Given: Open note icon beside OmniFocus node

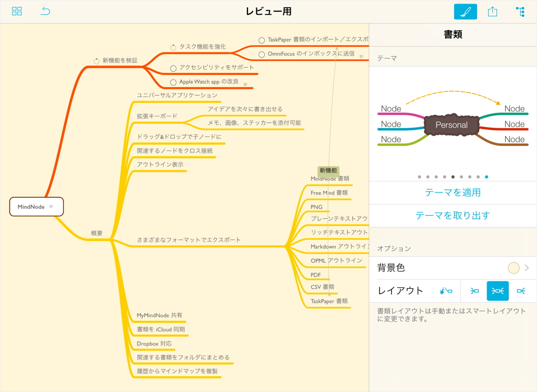Looking at the screenshot, I should click(361, 56).
